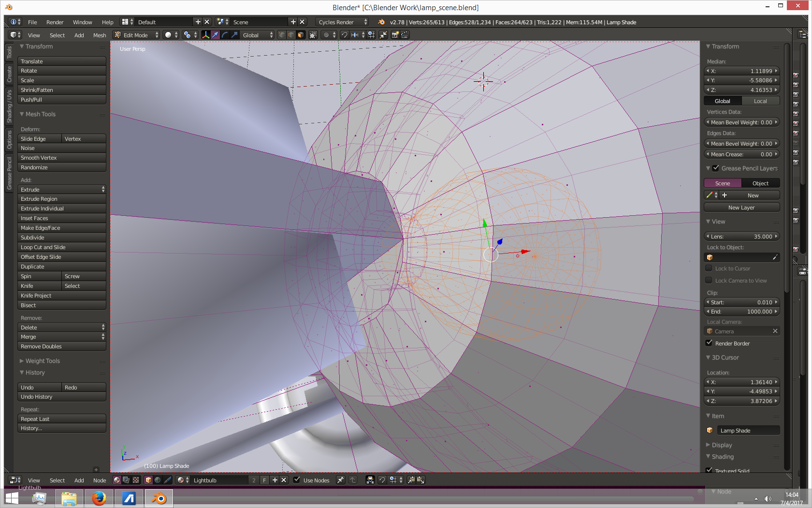Click the OpenGL render image camera icon
812x508 pixels.
pyautogui.click(x=395, y=35)
